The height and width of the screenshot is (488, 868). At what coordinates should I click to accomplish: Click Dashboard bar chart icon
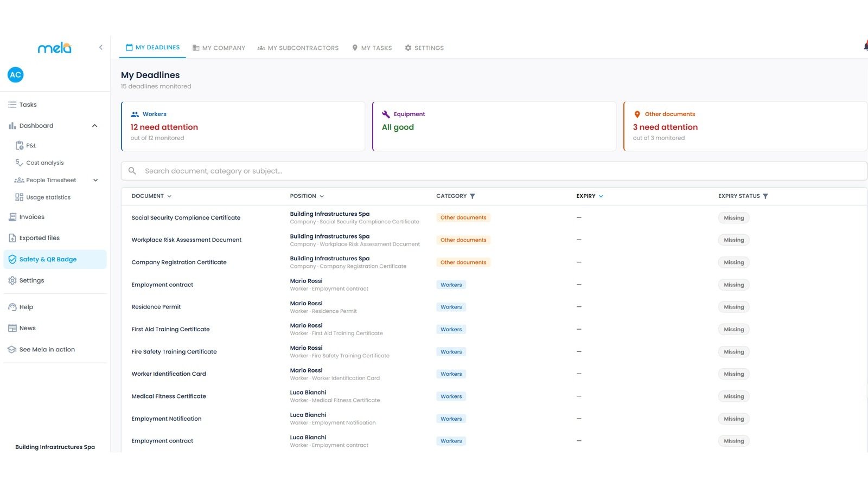pyautogui.click(x=12, y=126)
